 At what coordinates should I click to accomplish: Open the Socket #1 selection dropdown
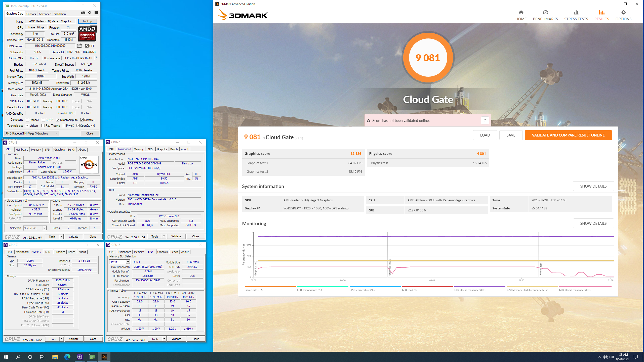pos(35,228)
